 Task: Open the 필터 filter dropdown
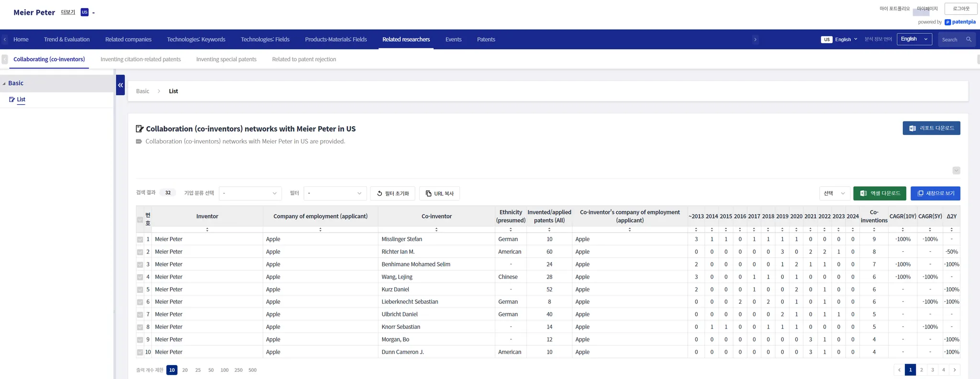pyautogui.click(x=335, y=193)
